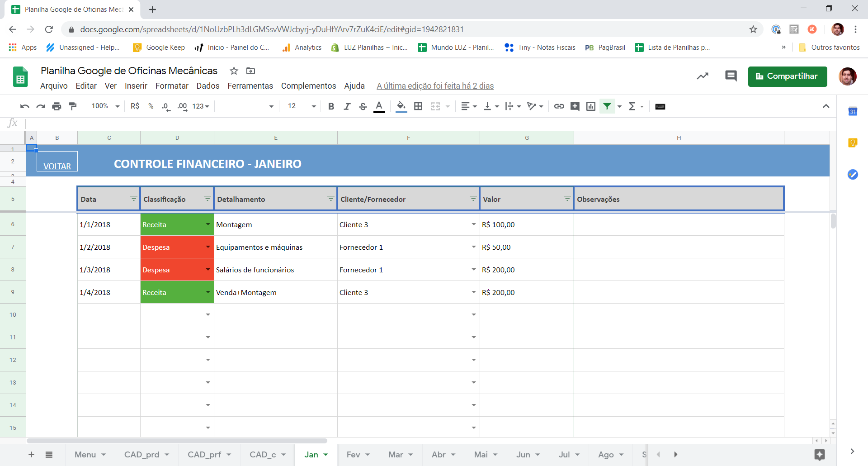Click the Compartilhar button

click(788, 76)
